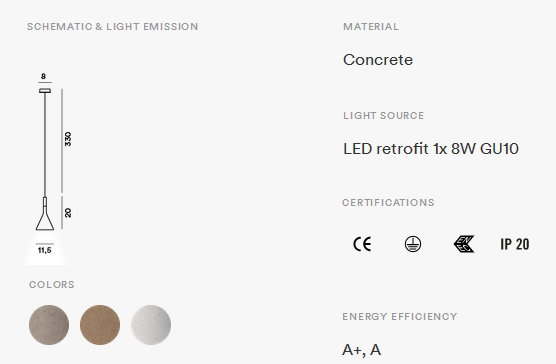The height and width of the screenshot is (364, 556).
Task: Click the Certifications section heading
Action: (388, 202)
